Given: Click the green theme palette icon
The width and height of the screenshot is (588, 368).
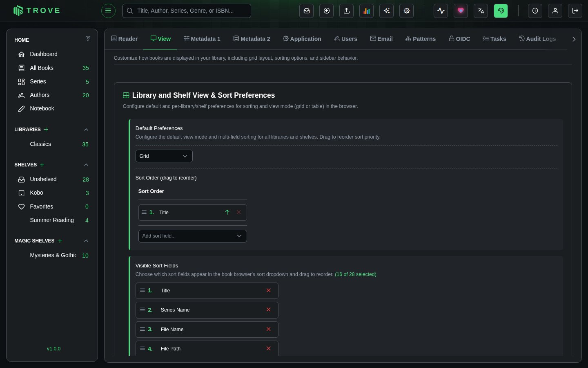Looking at the screenshot, I should click(501, 11).
